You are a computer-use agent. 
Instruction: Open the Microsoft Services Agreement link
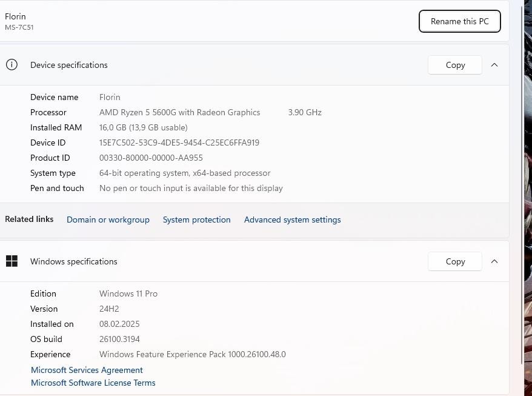coord(87,370)
